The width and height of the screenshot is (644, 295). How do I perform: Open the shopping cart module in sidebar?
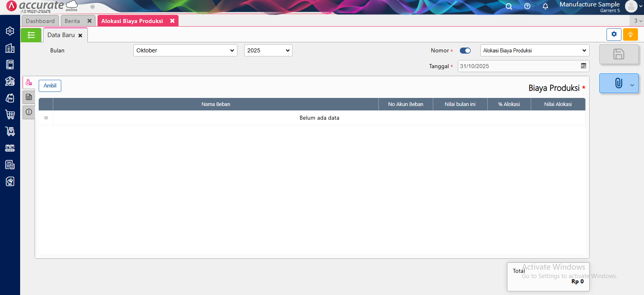10,114
